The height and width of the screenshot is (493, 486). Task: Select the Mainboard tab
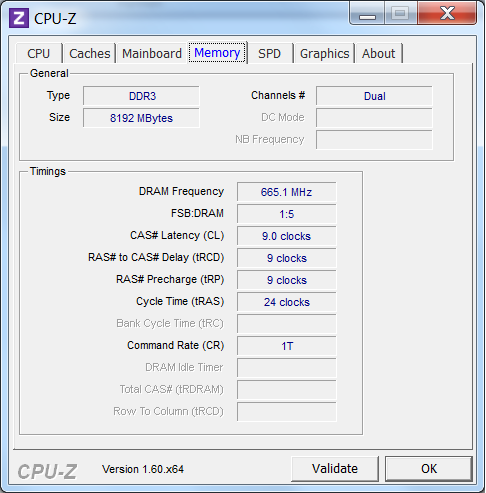152,53
